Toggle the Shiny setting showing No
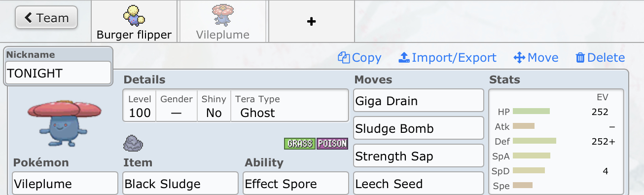The width and height of the screenshot is (644, 195). tap(214, 106)
